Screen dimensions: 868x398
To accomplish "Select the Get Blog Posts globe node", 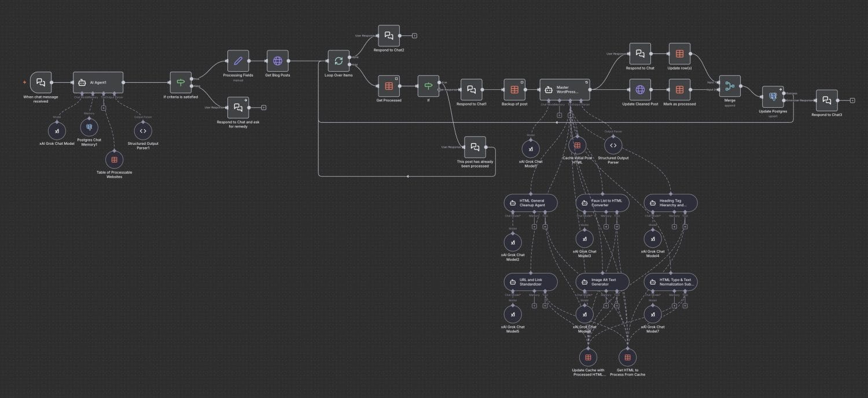I will (277, 61).
